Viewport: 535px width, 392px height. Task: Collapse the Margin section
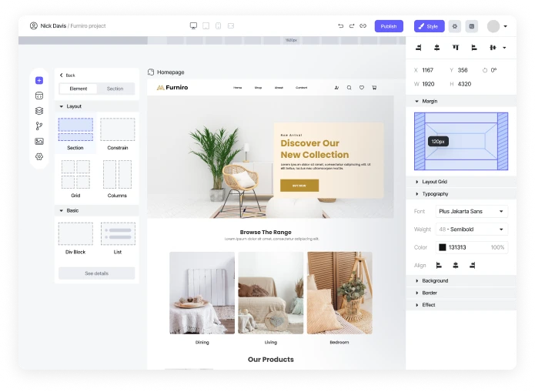click(460, 101)
